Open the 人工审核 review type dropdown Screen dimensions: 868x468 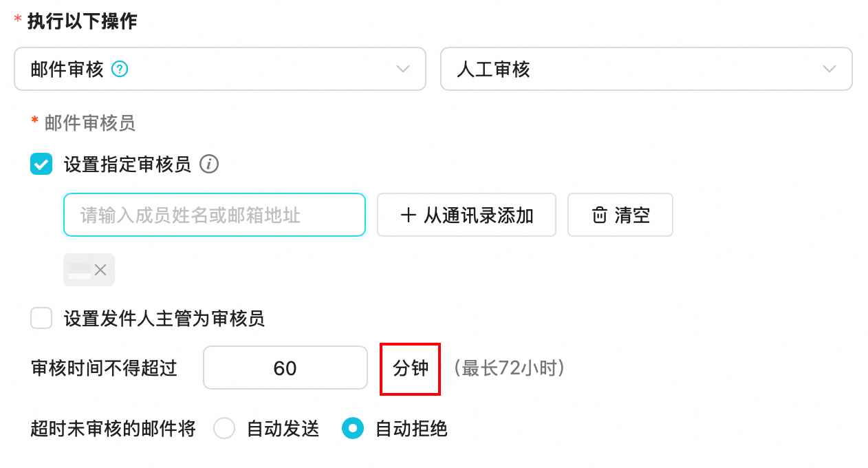pyautogui.click(x=646, y=69)
